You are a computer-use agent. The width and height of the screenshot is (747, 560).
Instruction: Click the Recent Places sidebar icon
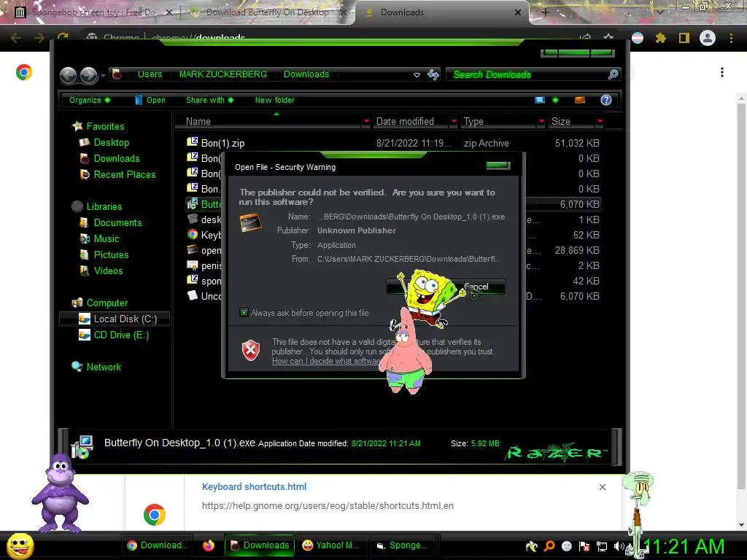point(85,174)
